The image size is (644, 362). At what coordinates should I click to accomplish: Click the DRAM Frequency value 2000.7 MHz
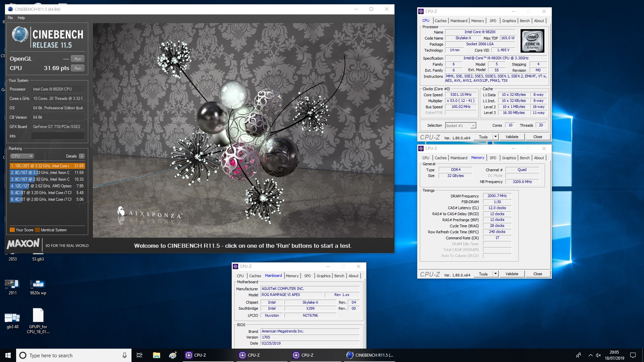(x=497, y=196)
